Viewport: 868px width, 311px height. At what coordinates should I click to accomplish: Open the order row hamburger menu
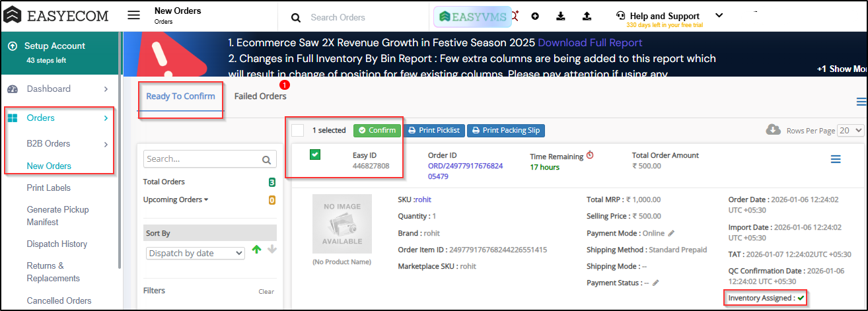click(836, 159)
